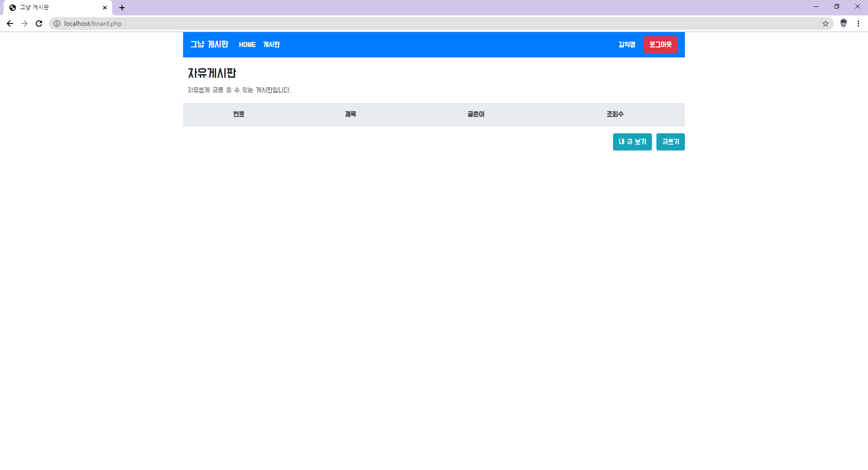
Task: Bookmark this page with the star icon
Action: (x=826, y=23)
